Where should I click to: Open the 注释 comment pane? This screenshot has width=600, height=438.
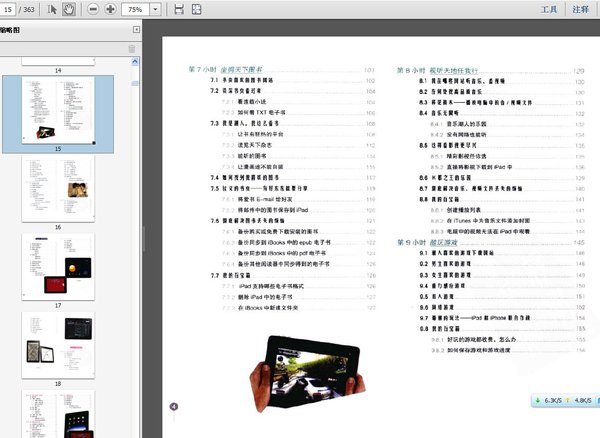580,9
